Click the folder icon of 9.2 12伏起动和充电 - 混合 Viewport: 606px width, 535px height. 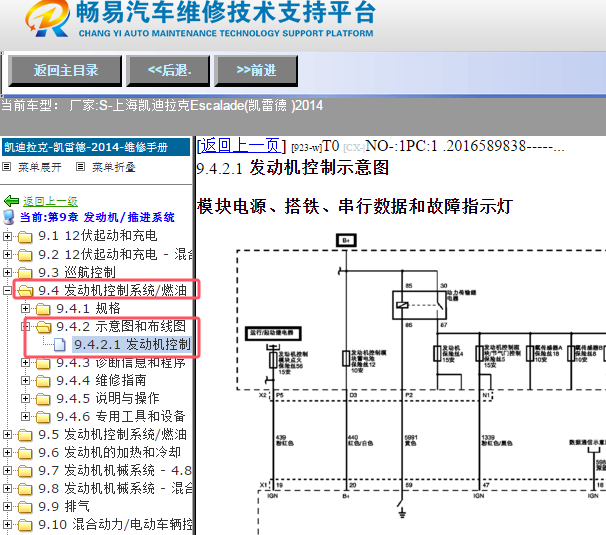[25, 254]
